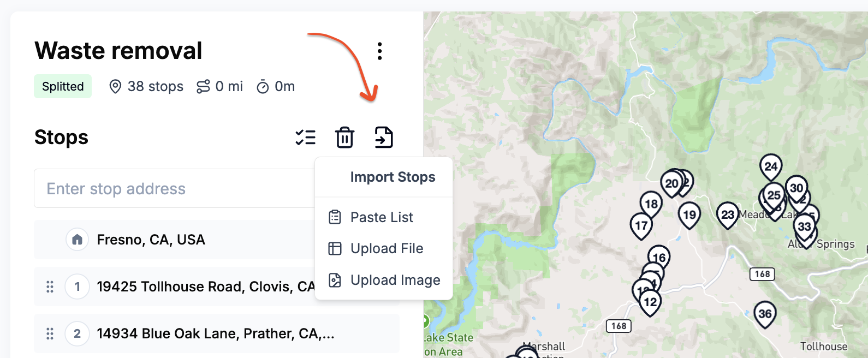Click the multi-select stops checklist icon
868x358 pixels.
tap(306, 137)
